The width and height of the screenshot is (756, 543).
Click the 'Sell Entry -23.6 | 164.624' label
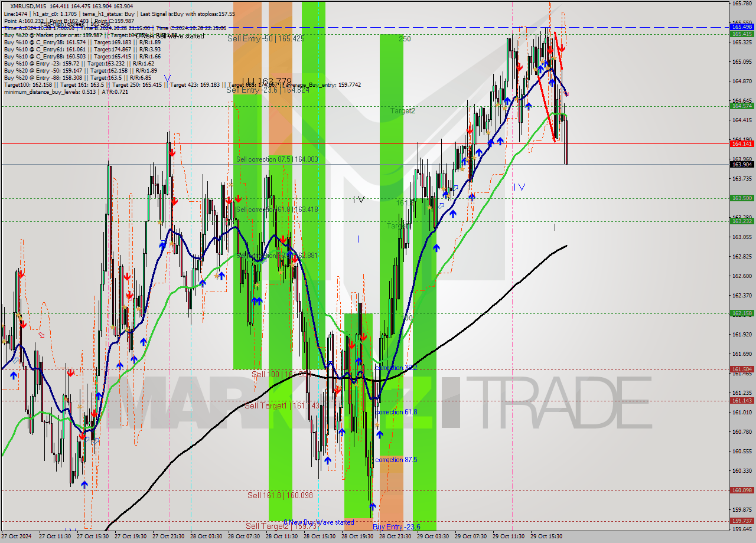(x=268, y=90)
